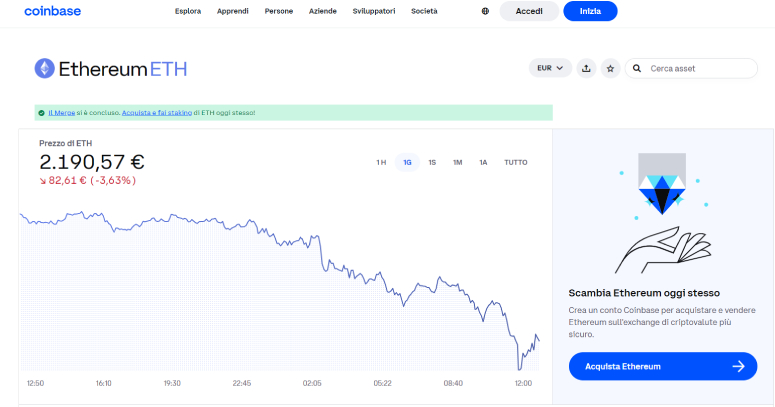The height and width of the screenshot is (407, 775).
Task: Select the TUTTO chart range
Action: click(x=516, y=162)
